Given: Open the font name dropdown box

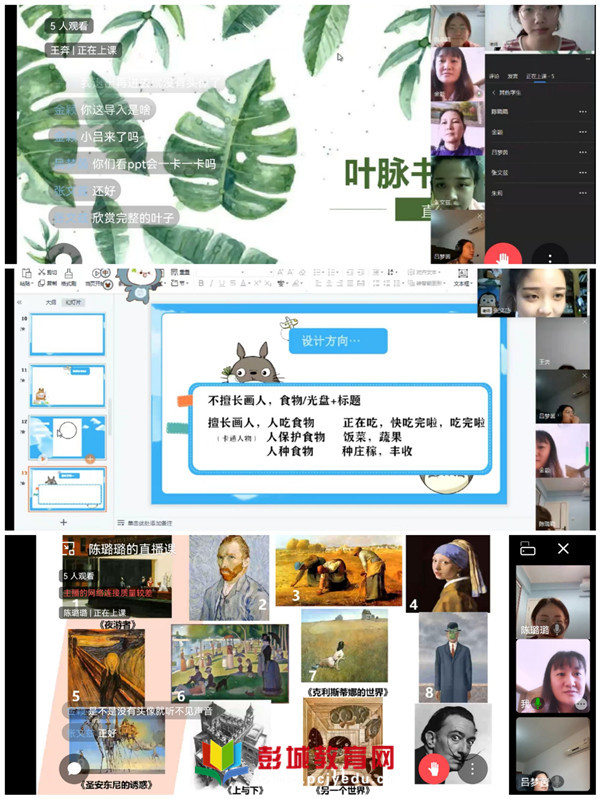Looking at the screenshot, I should click(220, 273).
